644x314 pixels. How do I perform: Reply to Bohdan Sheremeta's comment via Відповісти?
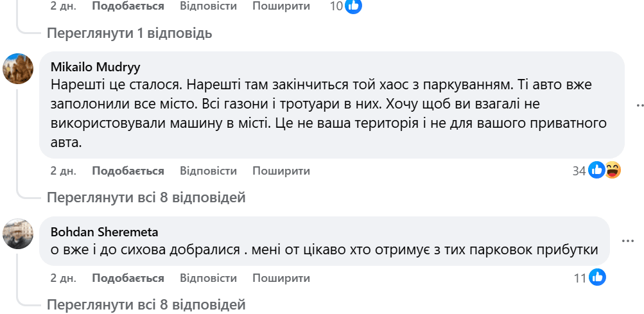[x=208, y=278]
